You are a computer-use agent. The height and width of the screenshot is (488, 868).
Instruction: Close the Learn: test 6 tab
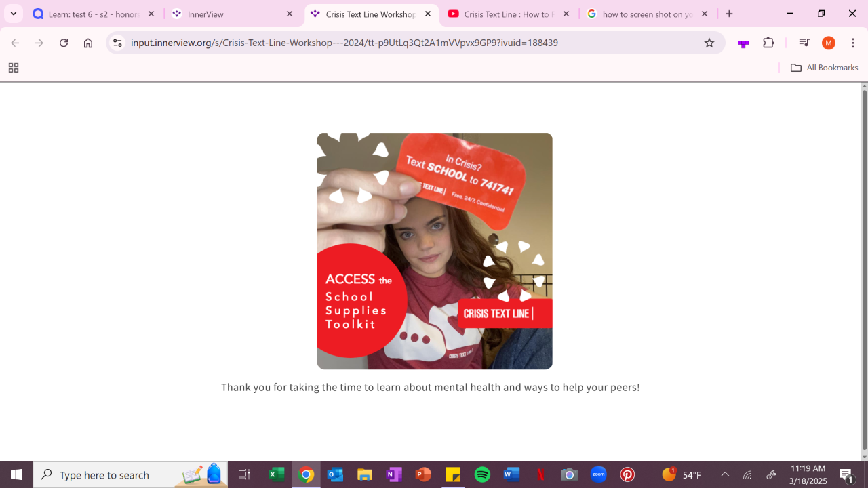click(x=151, y=14)
